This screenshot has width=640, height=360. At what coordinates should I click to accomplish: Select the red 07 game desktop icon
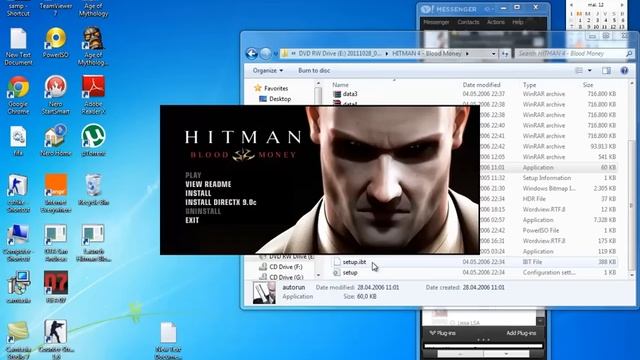coord(56,287)
